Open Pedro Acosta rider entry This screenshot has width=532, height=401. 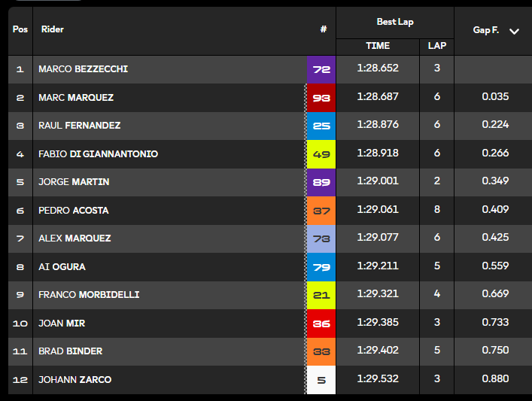[74, 211]
